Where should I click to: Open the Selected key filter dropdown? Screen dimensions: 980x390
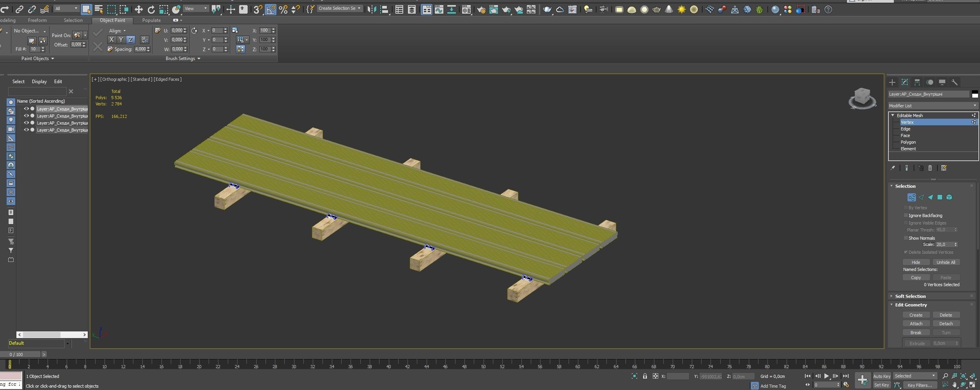pos(915,376)
